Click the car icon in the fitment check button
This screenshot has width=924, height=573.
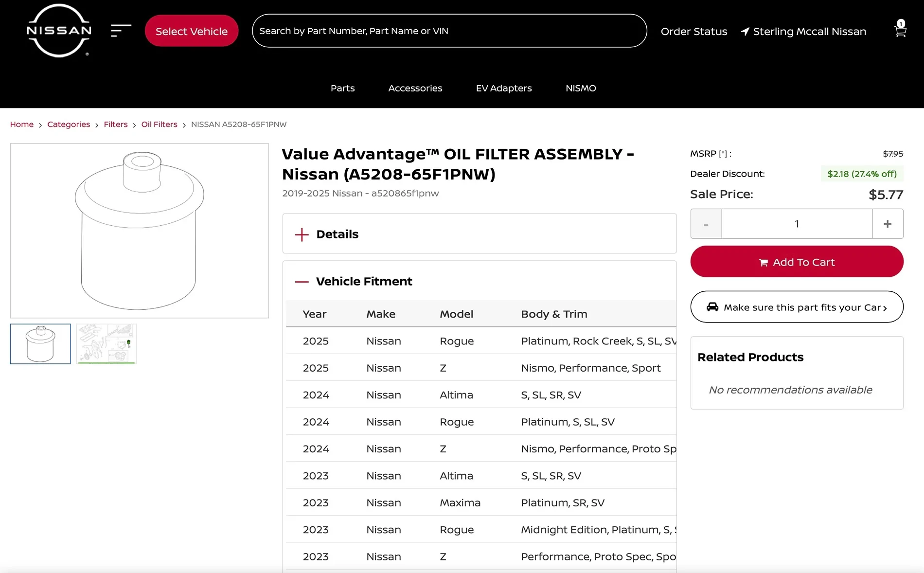point(712,307)
